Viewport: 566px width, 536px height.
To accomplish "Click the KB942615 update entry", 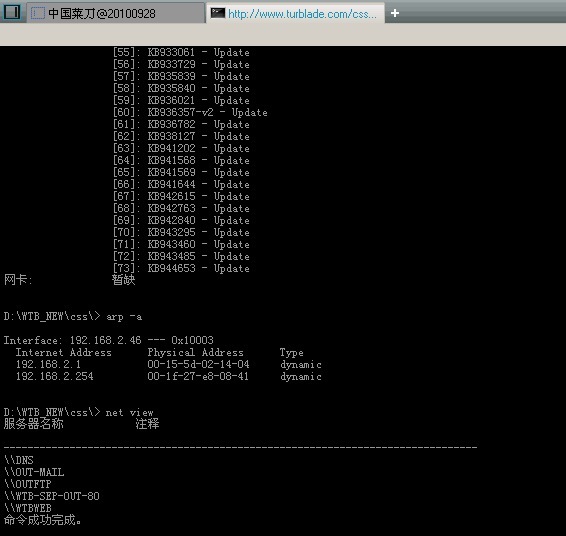I will point(181,196).
